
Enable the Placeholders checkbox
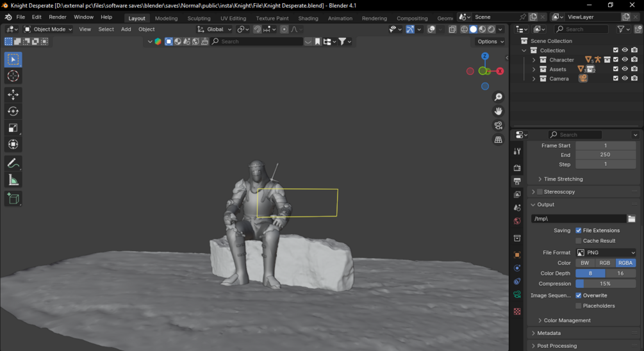click(578, 306)
